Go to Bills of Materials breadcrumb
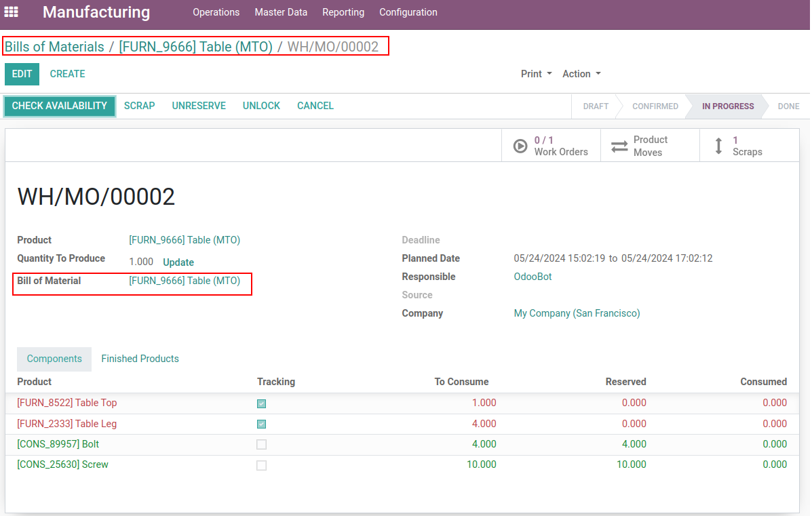Viewport: 812px width, 516px height. 54,47
